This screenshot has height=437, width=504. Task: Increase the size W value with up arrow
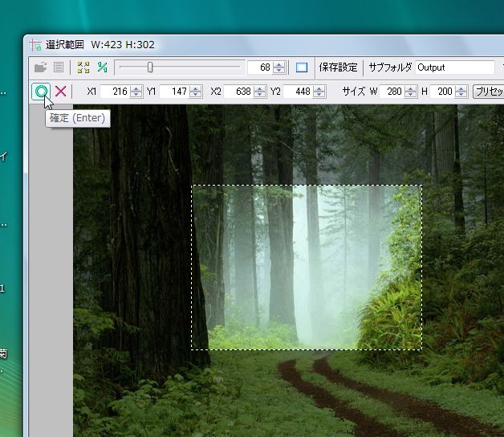click(410, 89)
